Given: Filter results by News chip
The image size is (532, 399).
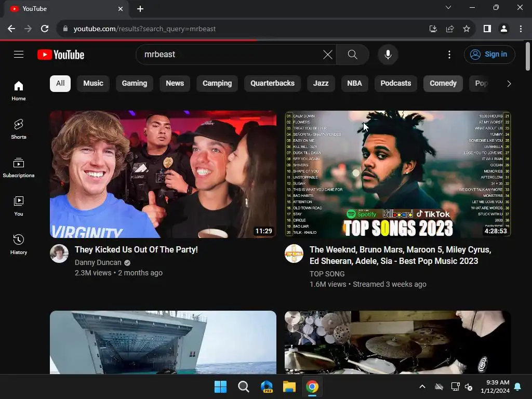Looking at the screenshot, I should click(175, 84).
